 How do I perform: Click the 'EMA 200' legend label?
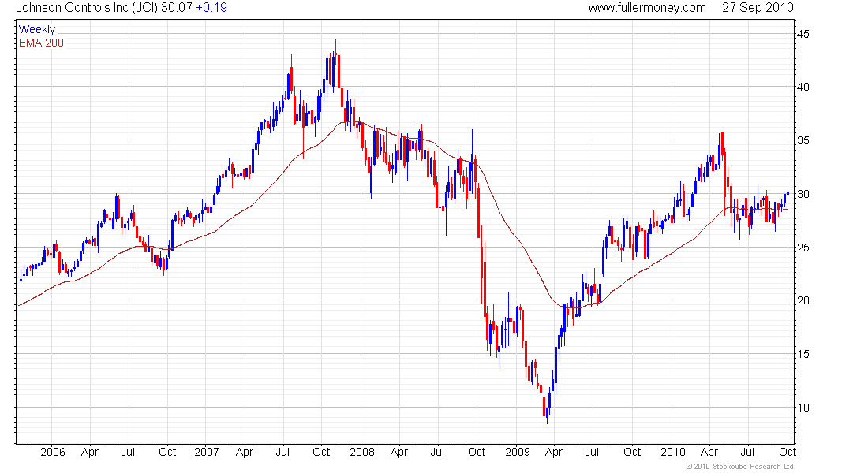(41, 43)
